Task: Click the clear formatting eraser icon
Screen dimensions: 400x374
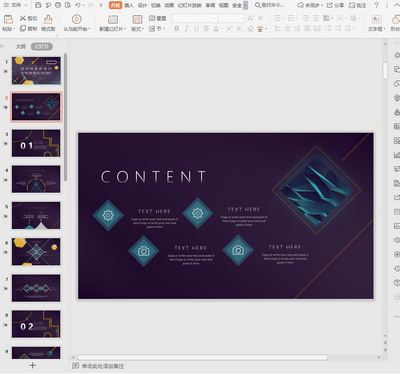Action: [250, 29]
